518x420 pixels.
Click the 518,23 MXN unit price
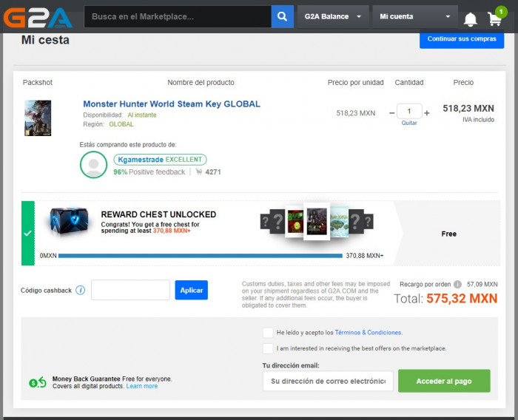pos(355,113)
